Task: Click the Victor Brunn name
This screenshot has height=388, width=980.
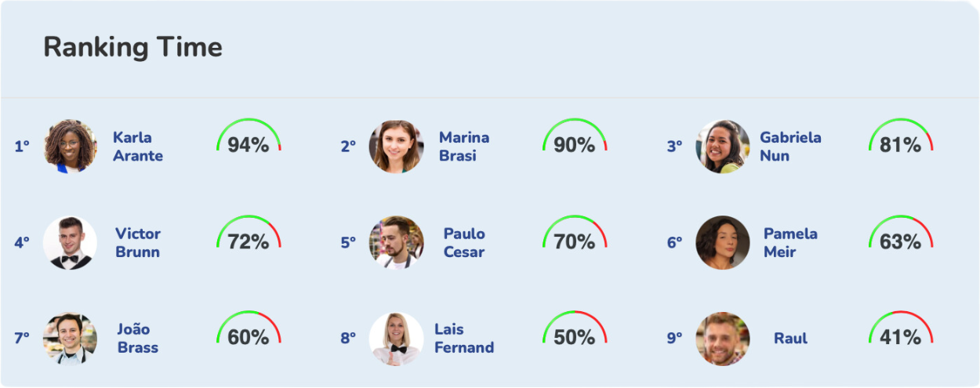Action: pyautogui.click(x=138, y=243)
